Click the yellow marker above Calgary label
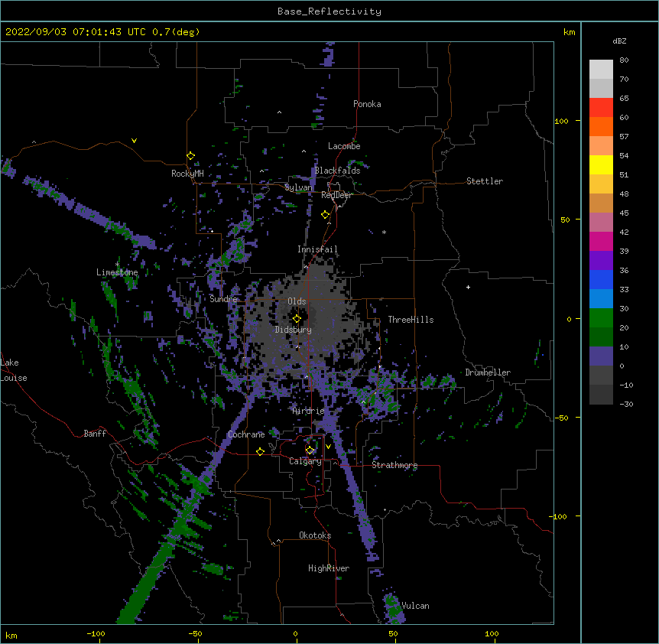Viewport: 659px width, 644px height. coord(310,450)
